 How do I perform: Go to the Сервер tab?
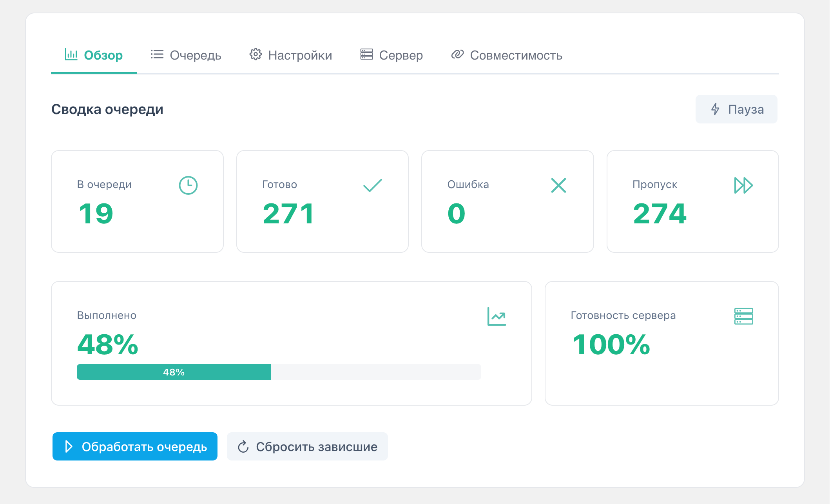pyautogui.click(x=391, y=55)
